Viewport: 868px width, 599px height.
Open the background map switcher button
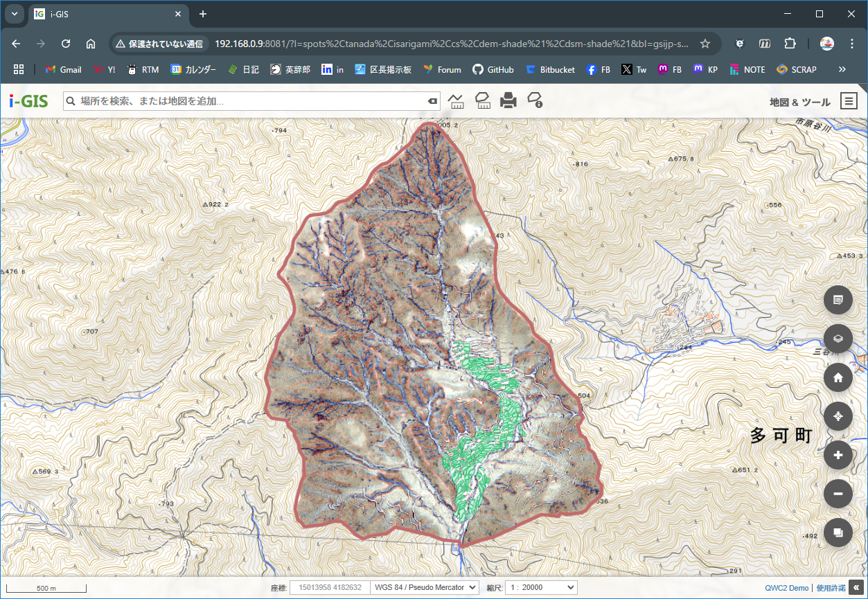(838, 533)
